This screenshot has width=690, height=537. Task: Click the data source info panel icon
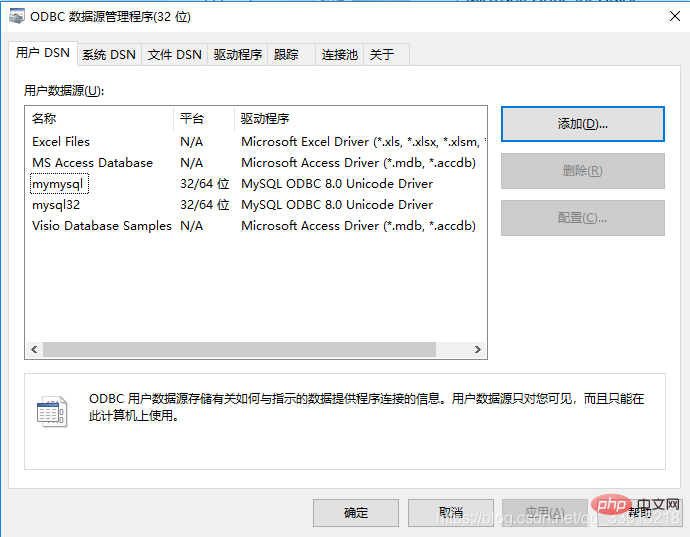coord(52,412)
